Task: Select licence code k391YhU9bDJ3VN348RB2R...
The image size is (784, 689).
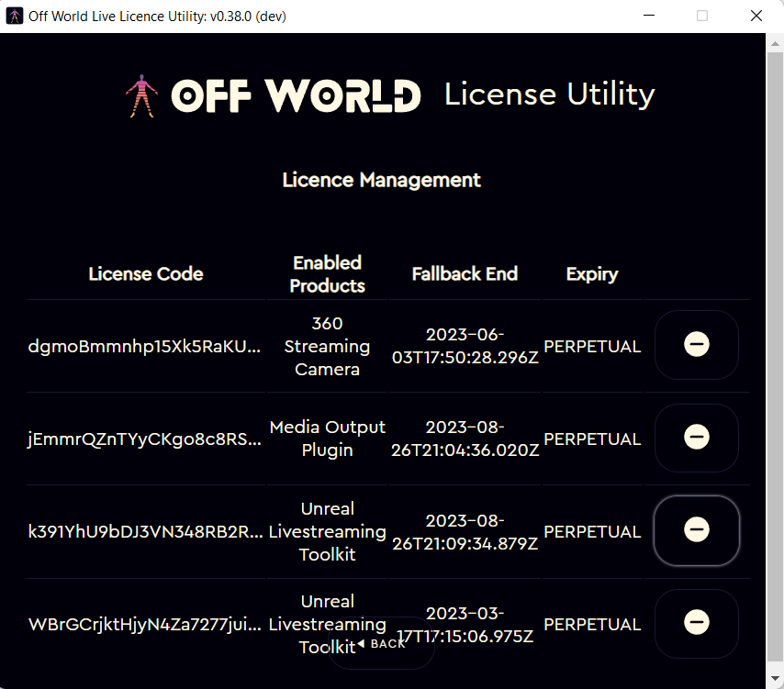Action: 145,531
